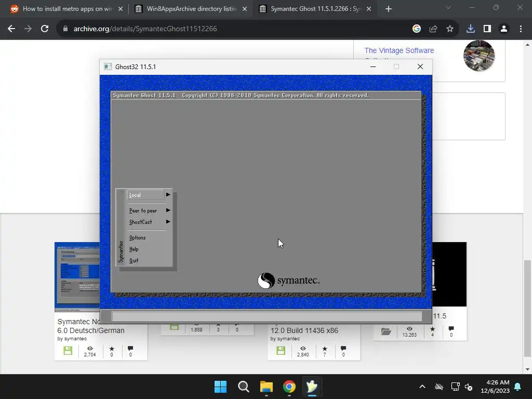532x399 pixels.
Task: Open File Explorer from taskbar
Action: [x=267, y=387]
